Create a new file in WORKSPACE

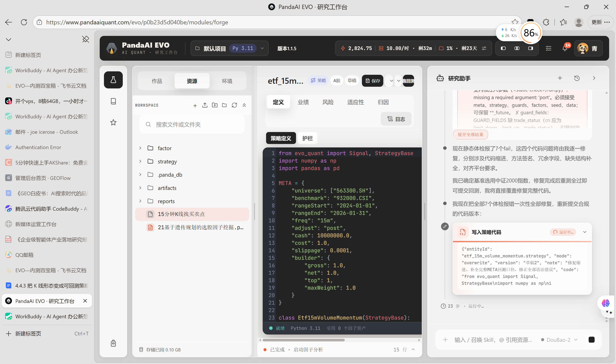tap(195, 106)
